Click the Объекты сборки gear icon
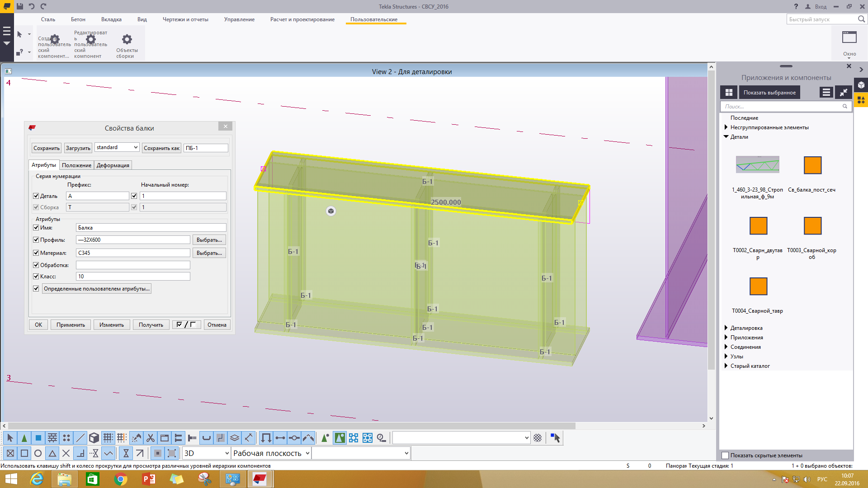This screenshot has height=488, width=868. click(x=127, y=40)
